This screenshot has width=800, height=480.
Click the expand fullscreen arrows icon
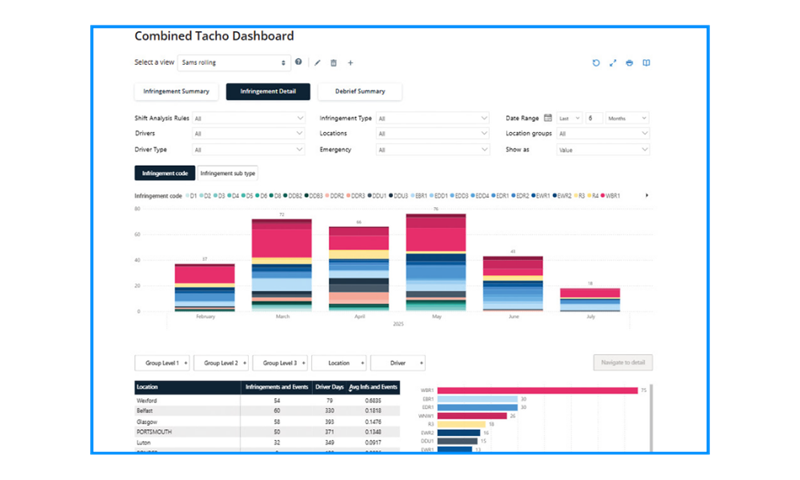(613, 63)
